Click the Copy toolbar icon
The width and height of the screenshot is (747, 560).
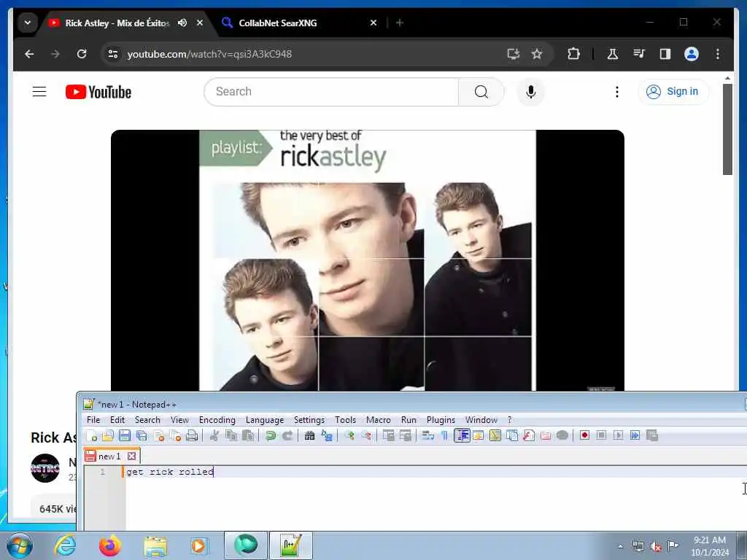(x=231, y=435)
